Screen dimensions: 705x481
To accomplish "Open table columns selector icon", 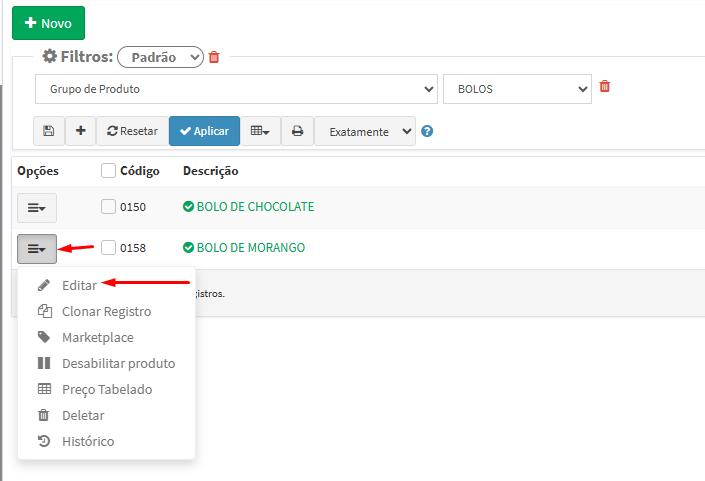I will click(260, 131).
